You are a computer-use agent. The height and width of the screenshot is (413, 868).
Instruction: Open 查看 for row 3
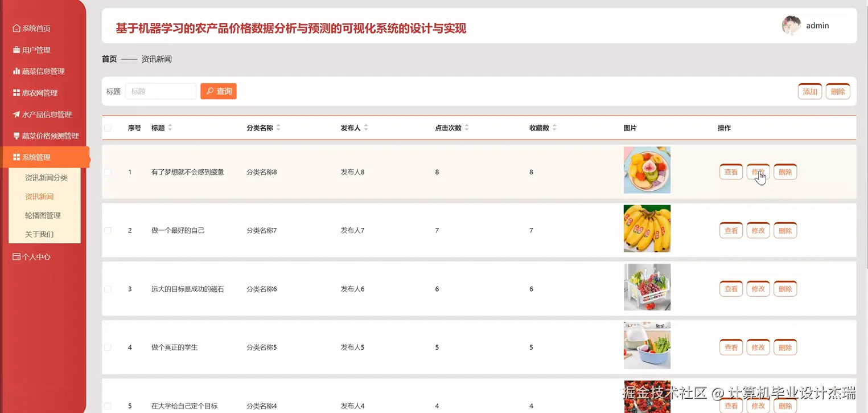tap(731, 289)
